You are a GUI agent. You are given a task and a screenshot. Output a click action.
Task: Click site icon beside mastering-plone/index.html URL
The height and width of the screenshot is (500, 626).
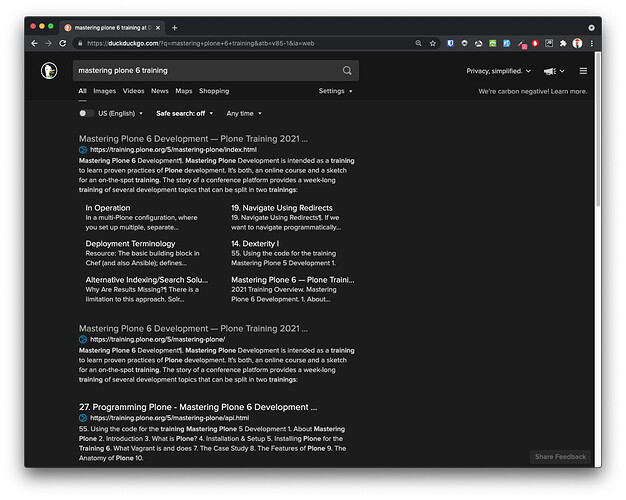click(x=83, y=150)
